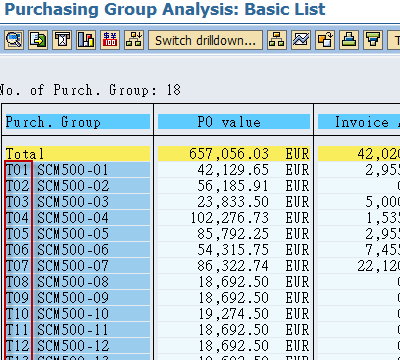Select purchasing group code T03
The width and height of the screenshot is (400, 360).
(18, 202)
